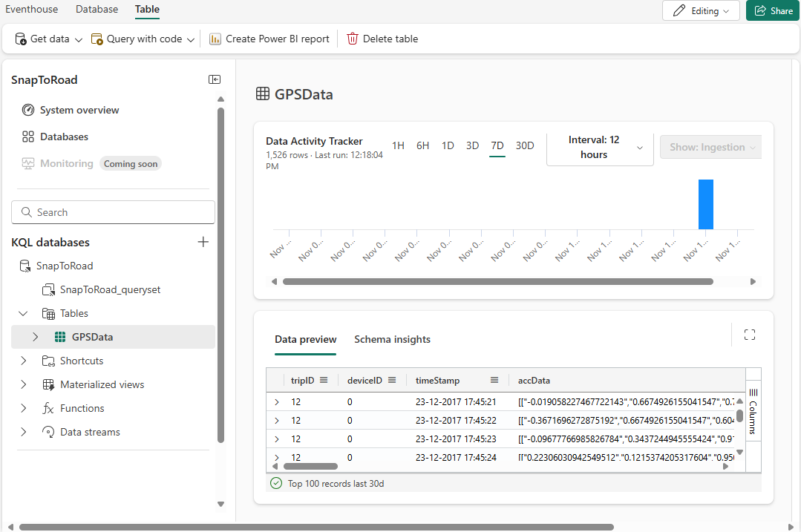The width and height of the screenshot is (801, 532).
Task: Click the expand-to-fullscreen icon in the data preview
Action: (749, 335)
